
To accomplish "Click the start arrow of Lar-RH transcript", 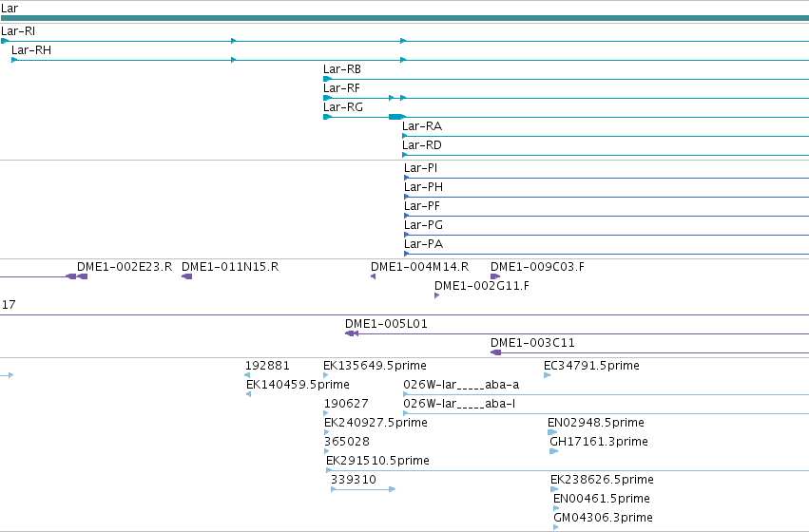I will point(14,60).
